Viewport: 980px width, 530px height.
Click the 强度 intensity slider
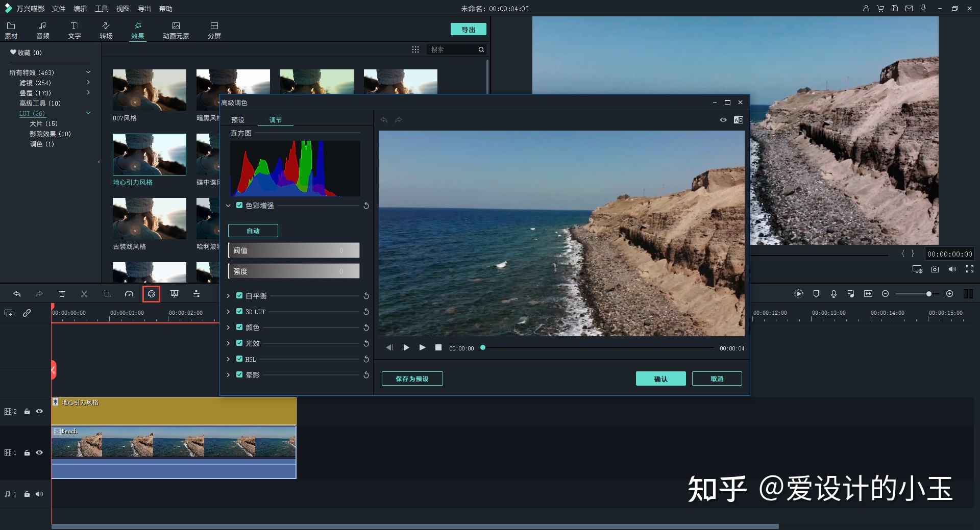pos(294,271)
